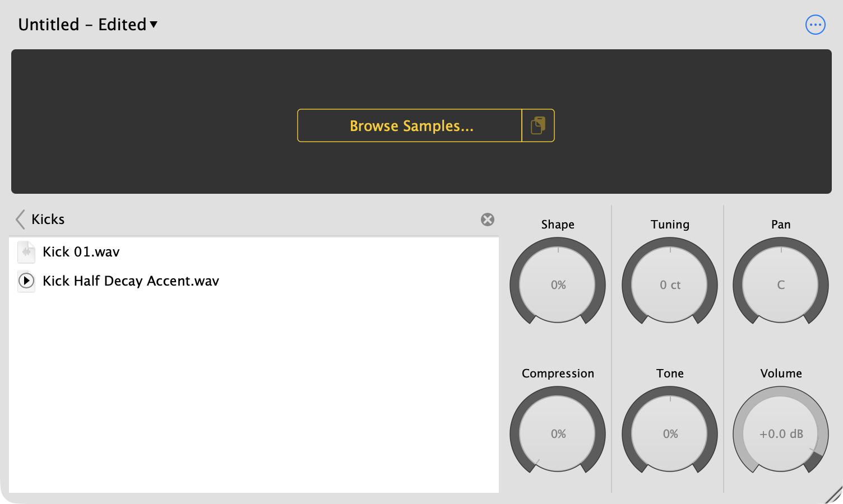
Task: Click the Compression knob
Action: pos(558,433)
